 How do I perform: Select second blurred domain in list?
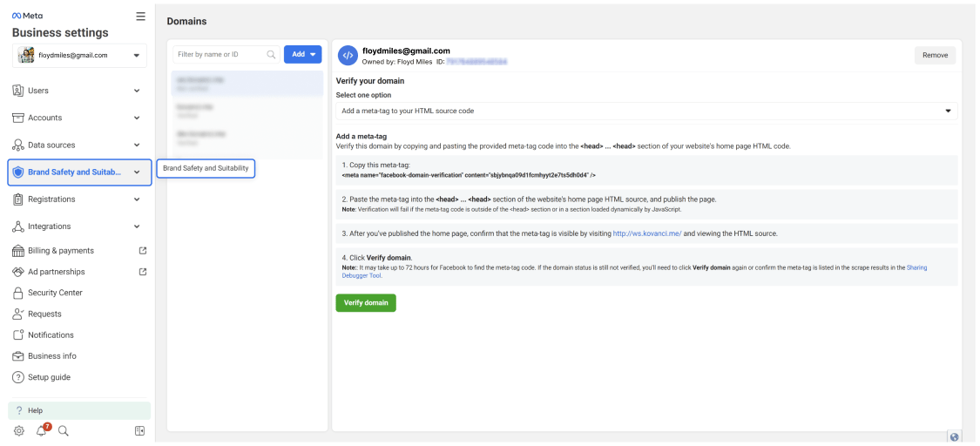coord(247,111)
